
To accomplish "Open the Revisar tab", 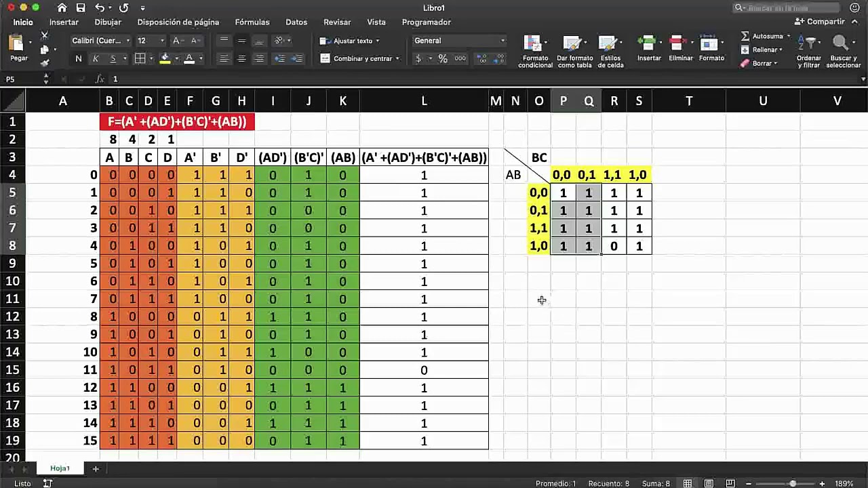I will pos(337,22).
